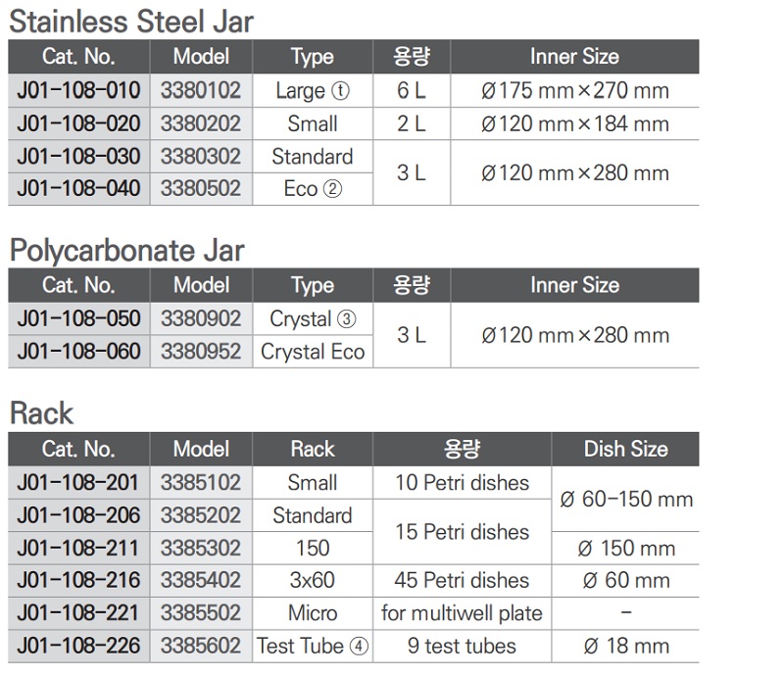Click the circled 4 next to Test Tube

click(360, 646)
